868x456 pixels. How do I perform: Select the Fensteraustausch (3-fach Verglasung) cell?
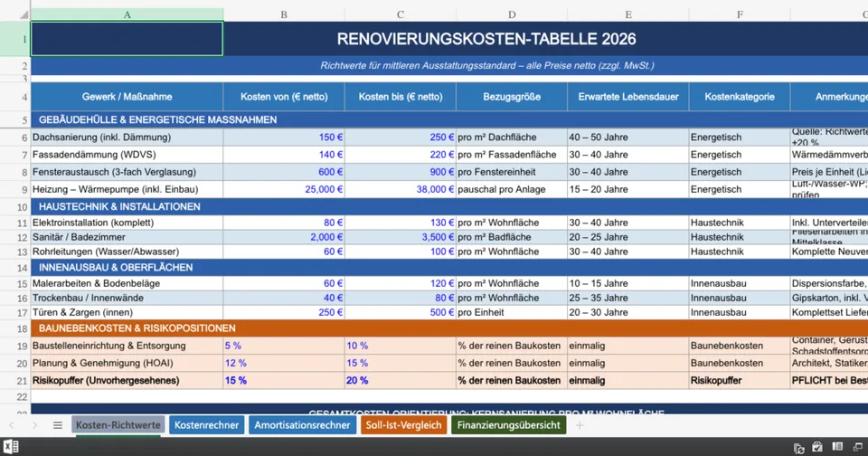coord(127,172)
